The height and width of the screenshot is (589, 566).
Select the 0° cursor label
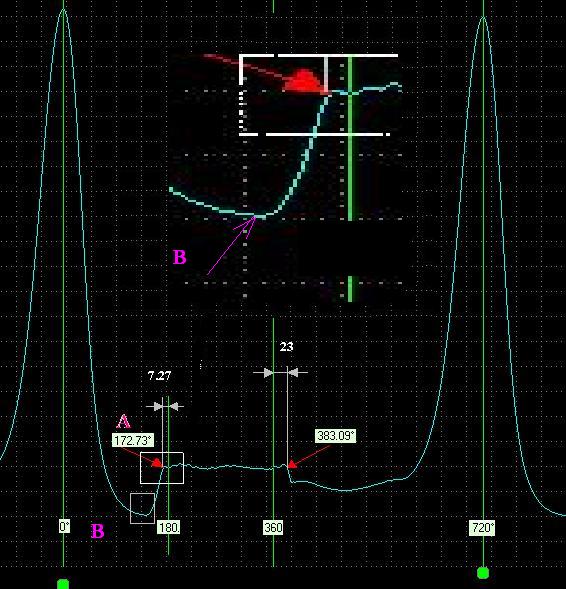[64, 527]
